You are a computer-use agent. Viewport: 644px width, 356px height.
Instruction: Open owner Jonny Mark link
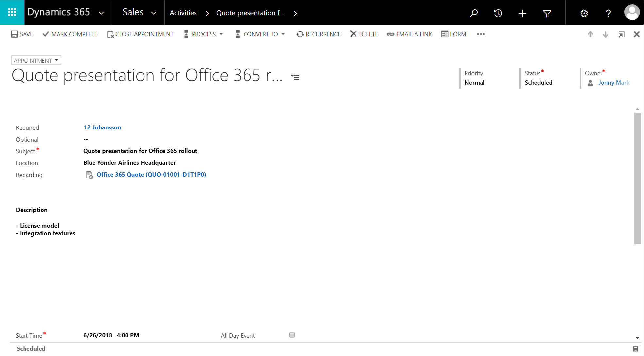(614, 83)
